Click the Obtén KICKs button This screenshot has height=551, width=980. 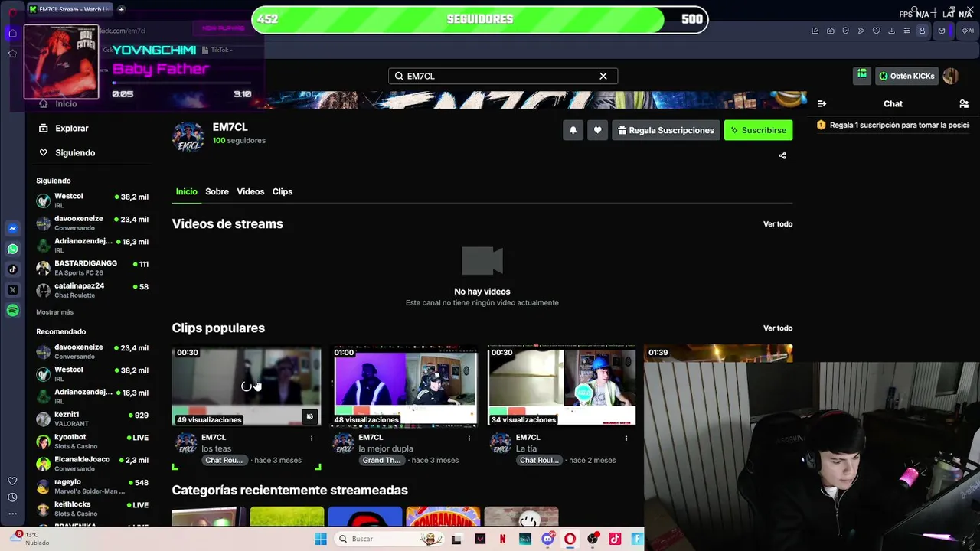pos(907,76)
